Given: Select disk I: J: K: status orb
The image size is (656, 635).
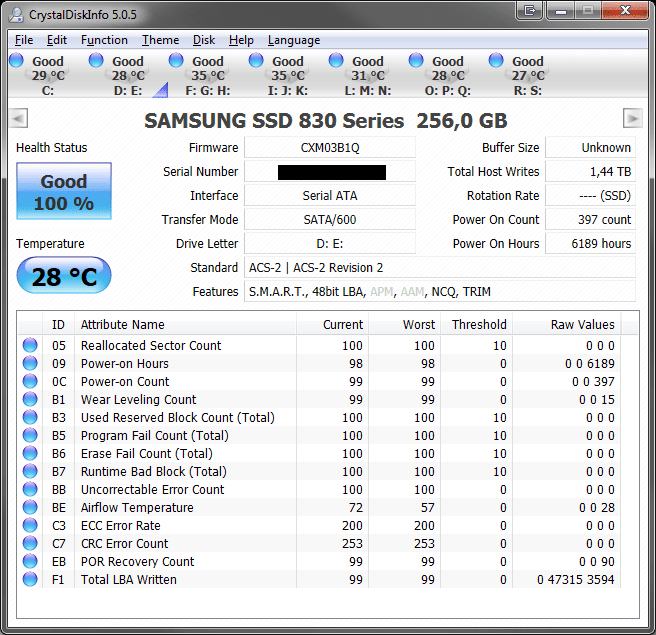Looking at the screenshot, I should click(256, 60).
